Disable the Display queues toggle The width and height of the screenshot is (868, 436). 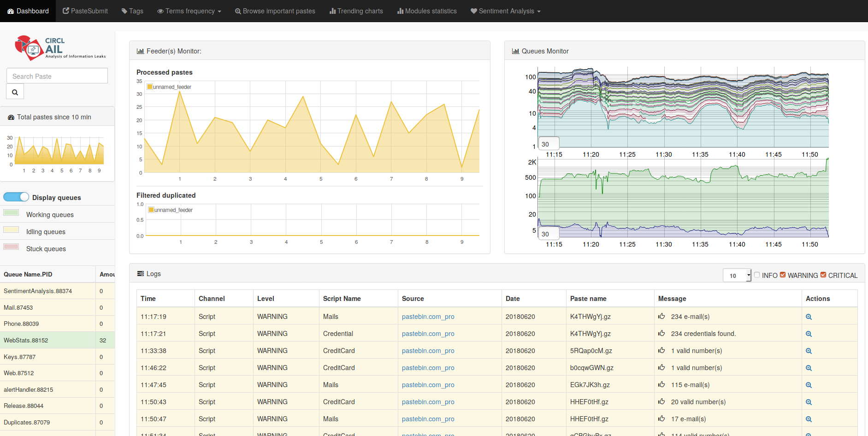(16, 197)
